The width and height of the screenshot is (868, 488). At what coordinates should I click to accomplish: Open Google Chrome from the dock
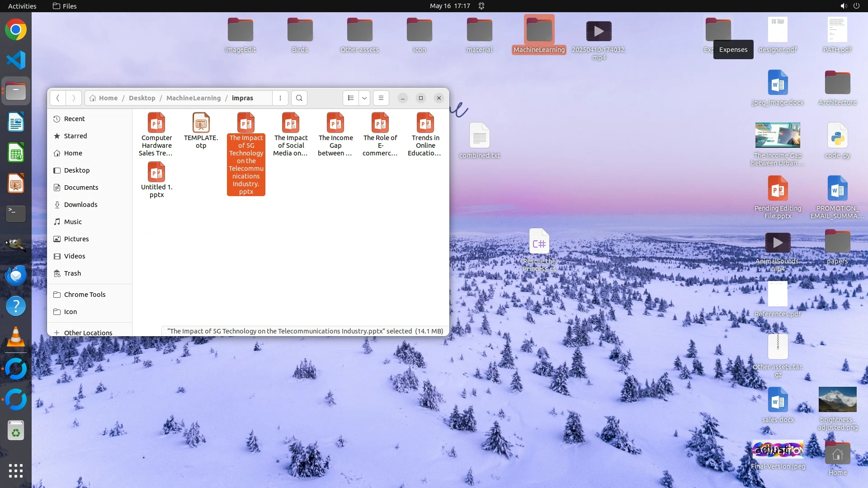pos(16,30)
